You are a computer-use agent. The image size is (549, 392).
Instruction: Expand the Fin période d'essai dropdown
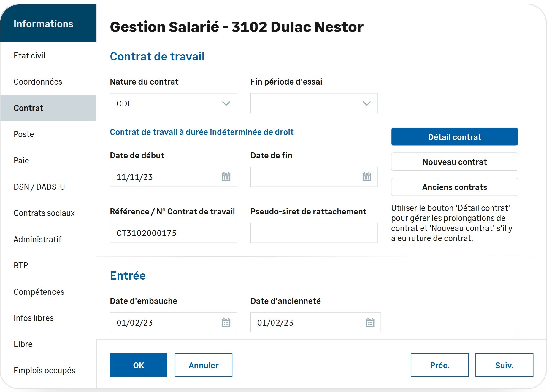(x=366, y=103)
